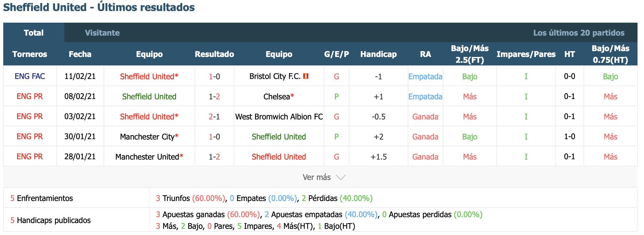This screenshot has height=235, width=644.
Task: Click the Impares/Pares column header
Action: click(526, 54)
